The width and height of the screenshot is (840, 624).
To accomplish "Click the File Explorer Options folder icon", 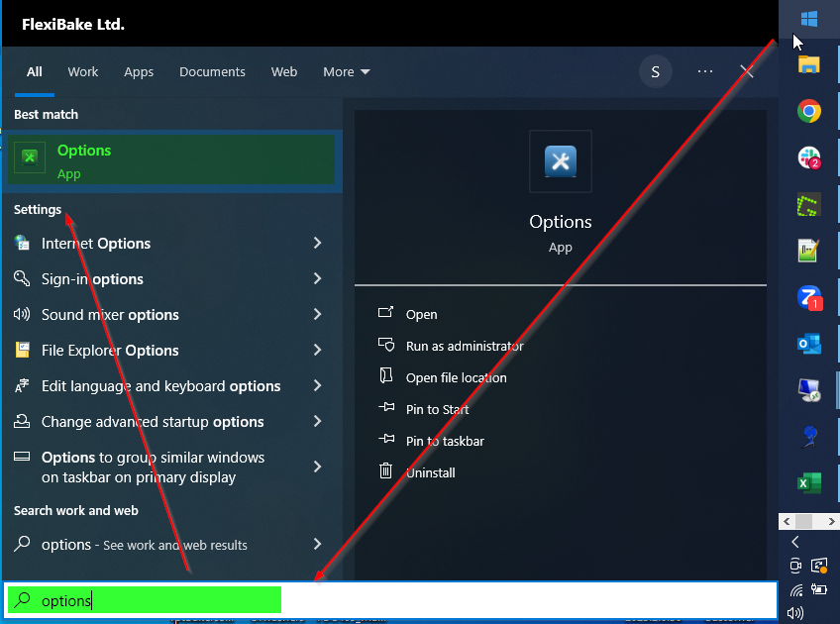I will [x=22, y=350].
